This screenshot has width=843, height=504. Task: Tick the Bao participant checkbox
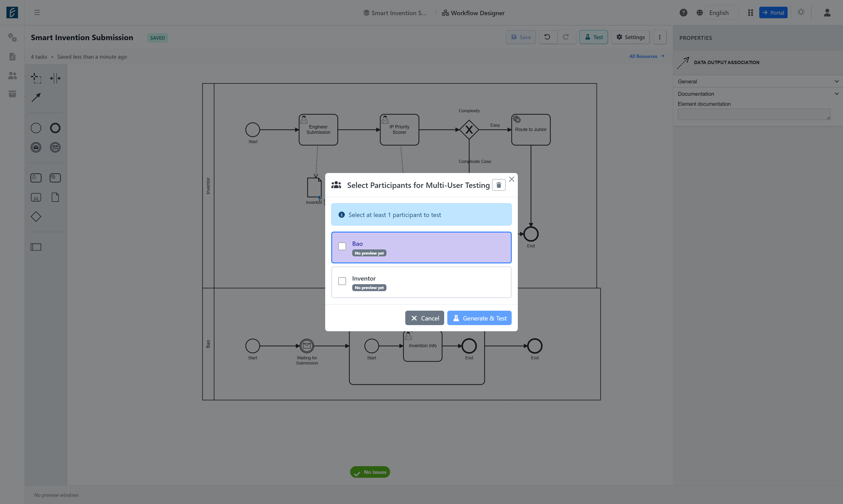342,246
